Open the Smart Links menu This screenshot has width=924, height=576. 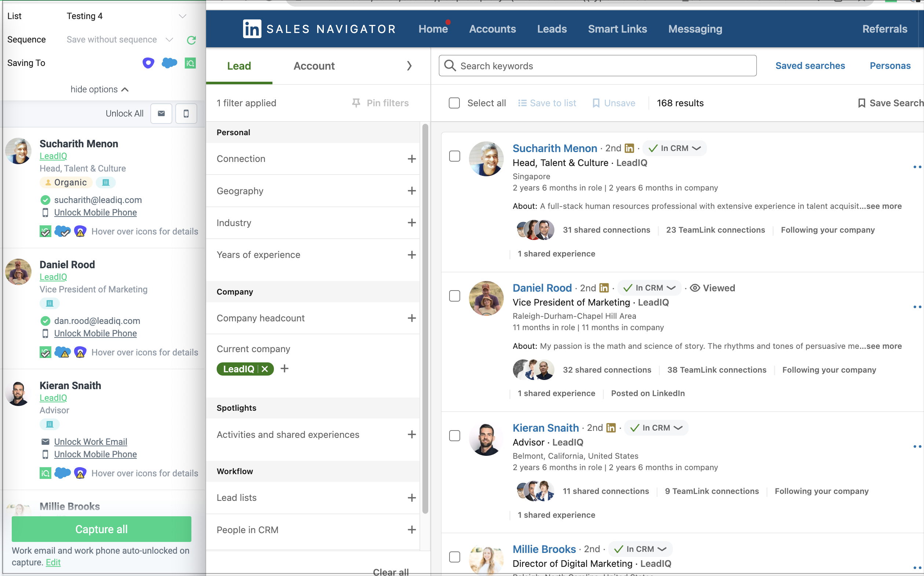(617, 29)
